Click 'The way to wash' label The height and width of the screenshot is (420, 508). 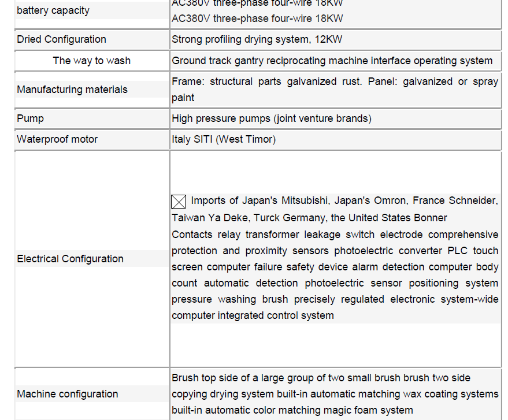91,61
